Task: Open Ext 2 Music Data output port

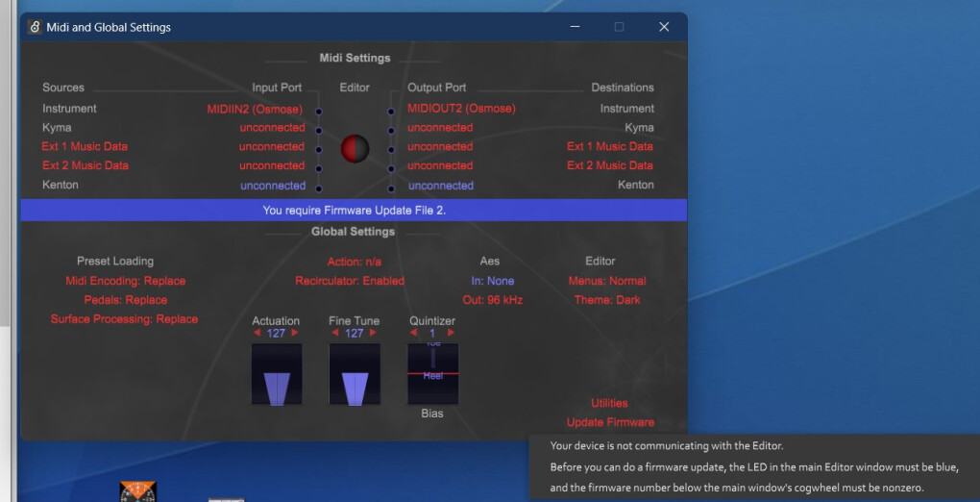Action: tap(440, 165)
